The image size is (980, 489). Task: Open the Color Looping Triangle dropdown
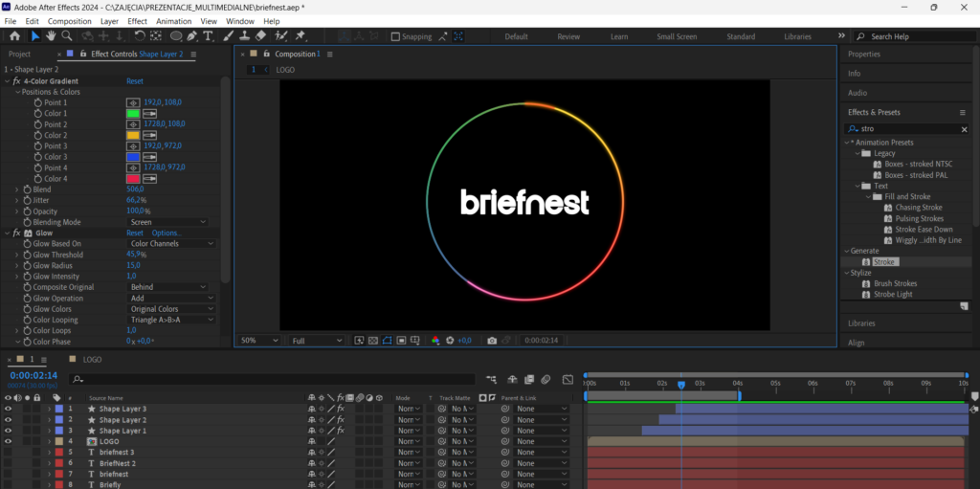pyautogui.click(x=171, y=320)
